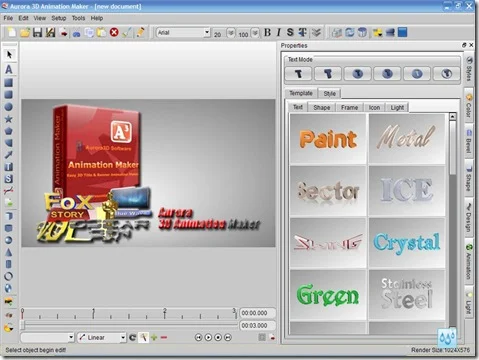Select the pentagon shape tool
This screenshot has height=360, width=479.
pyautogui.click(x=9, y=131)
